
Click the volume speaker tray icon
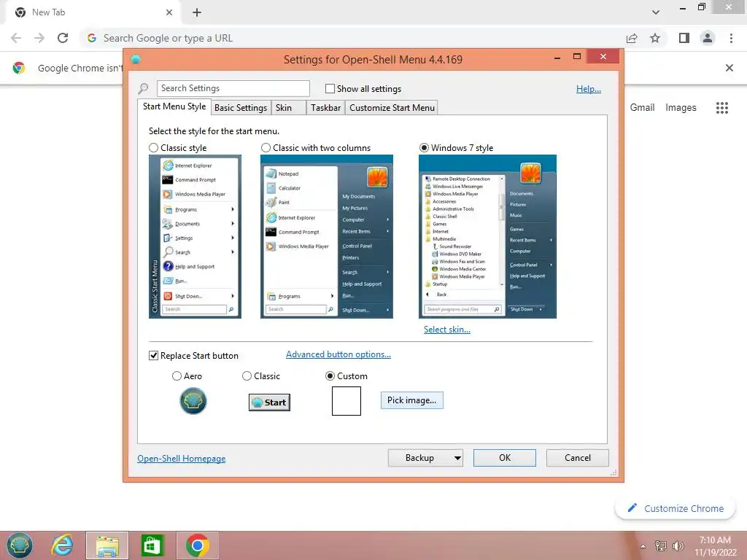[x=678, y=545]
